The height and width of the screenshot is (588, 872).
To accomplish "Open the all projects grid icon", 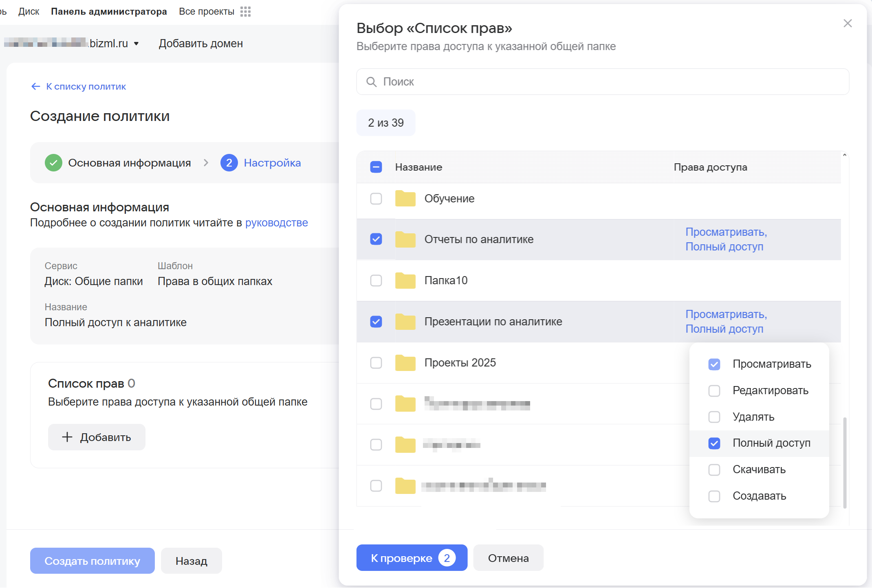I will point(245,11).
